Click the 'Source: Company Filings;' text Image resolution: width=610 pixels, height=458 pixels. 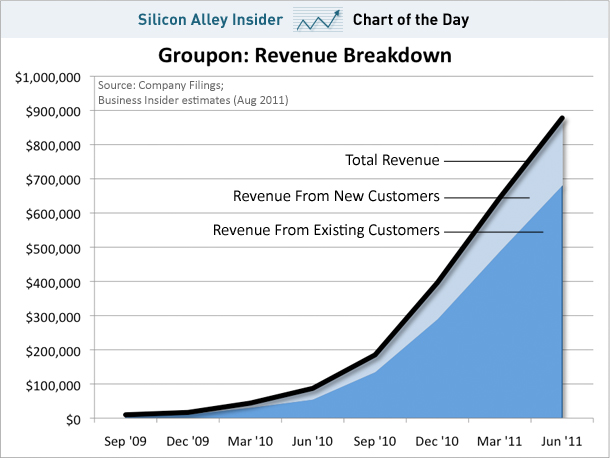click(x=161, y=85)
